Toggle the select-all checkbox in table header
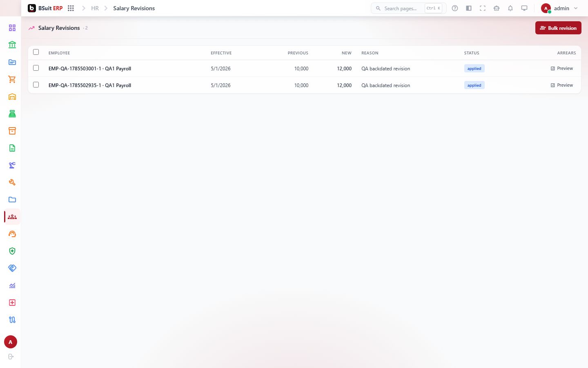The width and height of the screenshot is (588, 368). (36, 52)
